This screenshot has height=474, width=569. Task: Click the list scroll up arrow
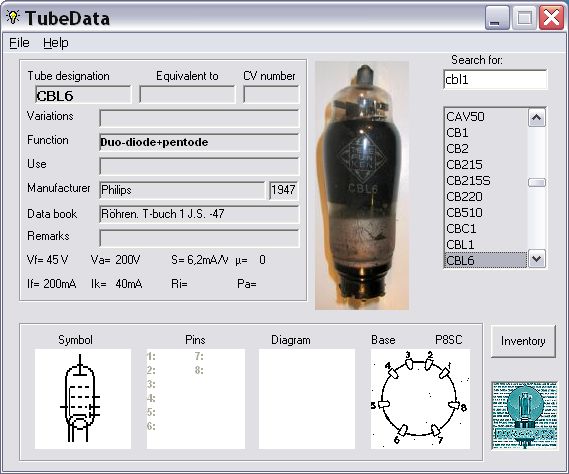tap(537, 118)
